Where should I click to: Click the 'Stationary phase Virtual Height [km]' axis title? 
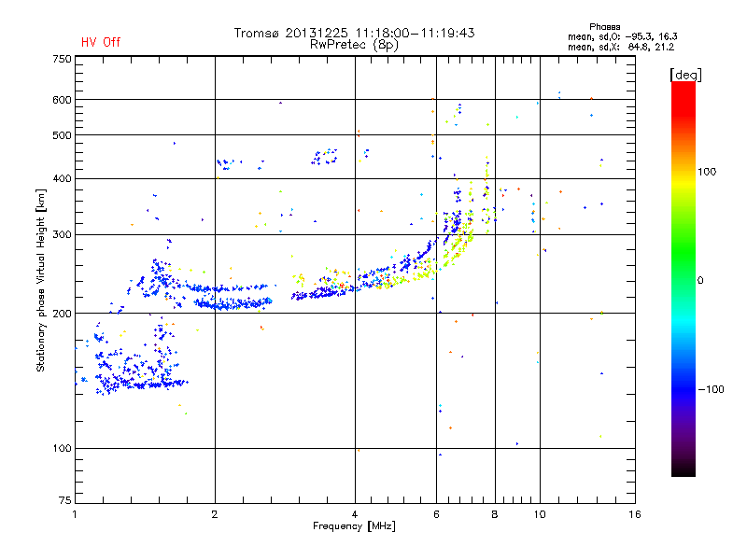pos(40,280)
